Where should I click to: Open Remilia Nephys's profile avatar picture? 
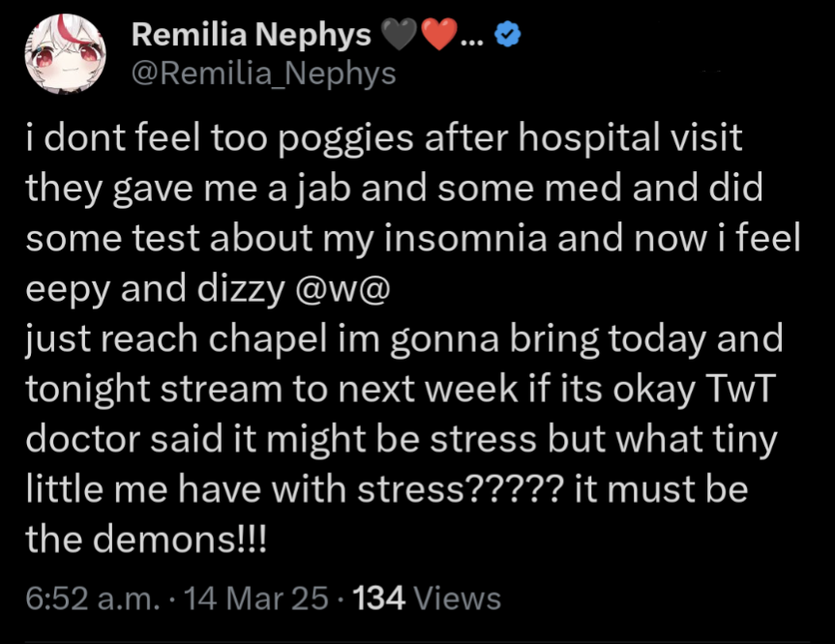(x=65, y=54)
